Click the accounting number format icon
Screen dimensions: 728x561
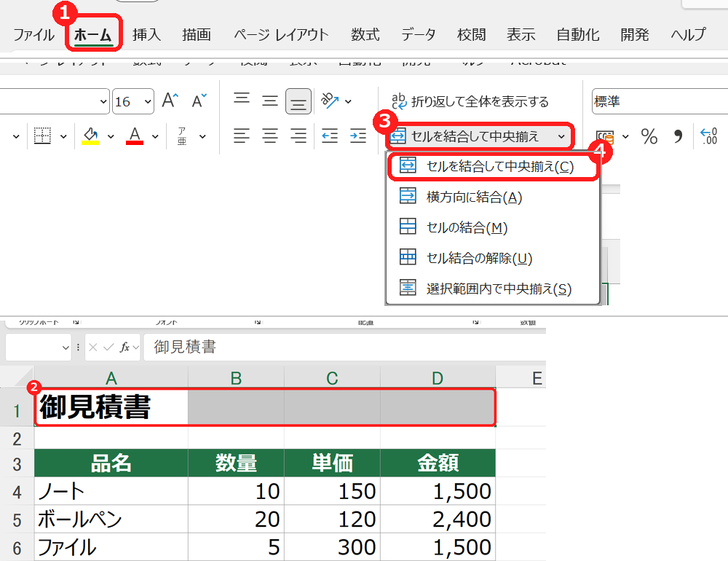[606, 137]
